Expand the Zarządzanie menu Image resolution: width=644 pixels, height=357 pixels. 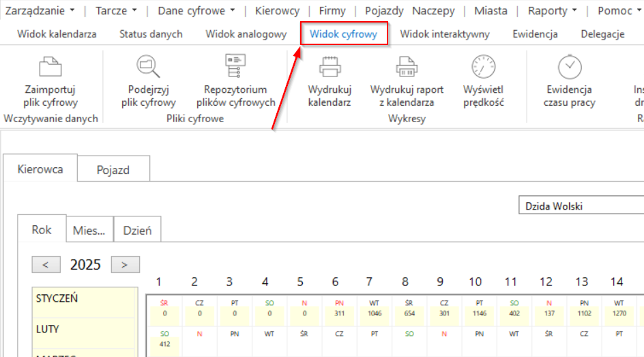[x=40, y=11]
